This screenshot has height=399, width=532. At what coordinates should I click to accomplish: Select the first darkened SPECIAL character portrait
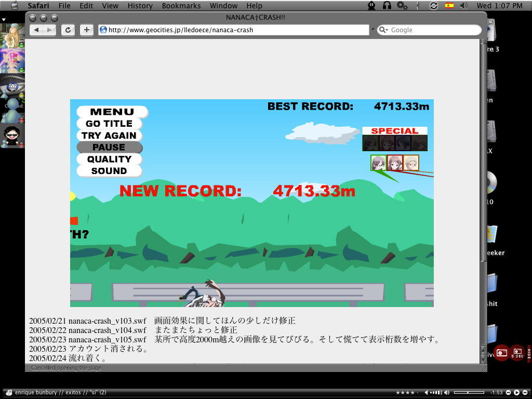coord(371,143)
